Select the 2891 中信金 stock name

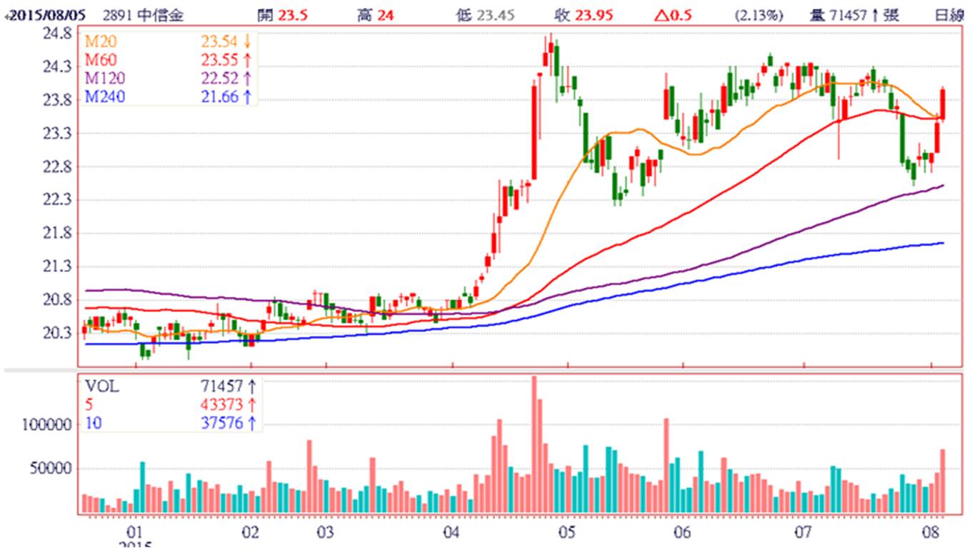(143, 15)
